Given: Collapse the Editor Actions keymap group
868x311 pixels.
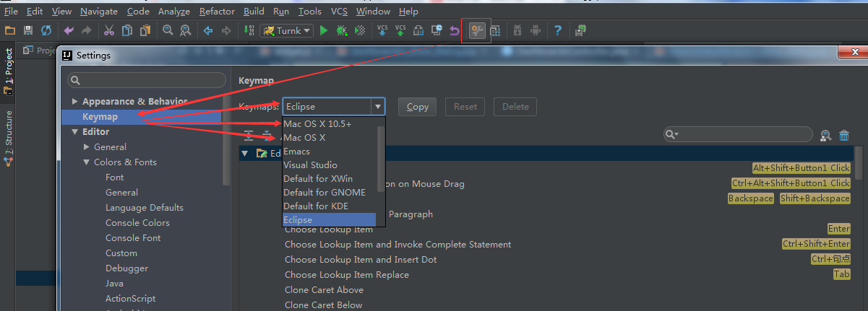Looking at the screenshot, I should pos(244,153).
